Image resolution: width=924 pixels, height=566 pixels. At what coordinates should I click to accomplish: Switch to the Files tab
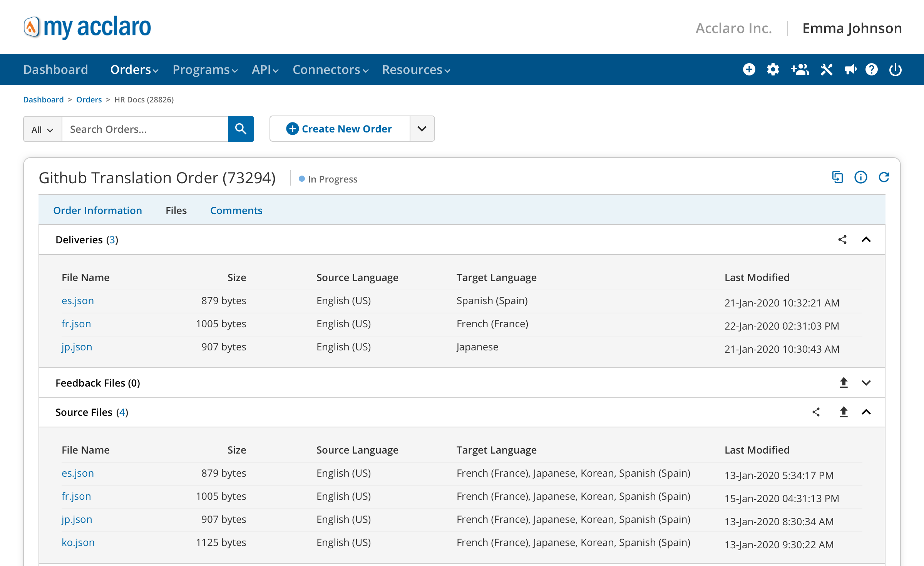click(x=176, y=211)
